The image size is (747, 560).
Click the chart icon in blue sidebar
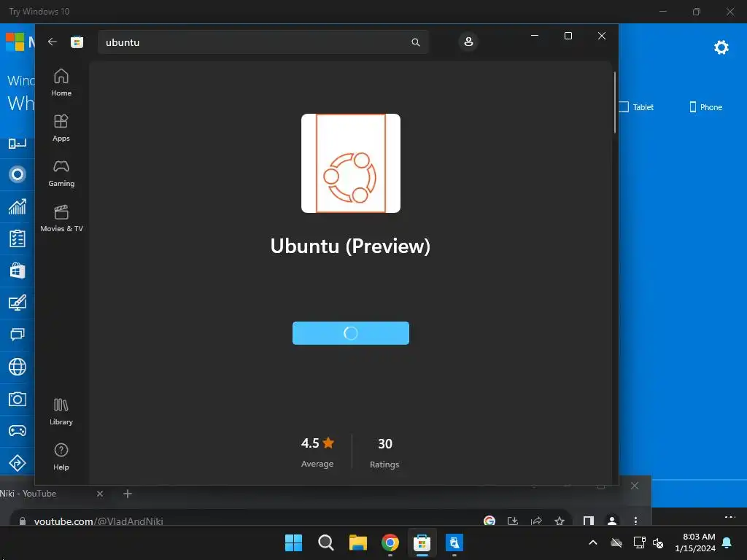click(x=18, y=206)
